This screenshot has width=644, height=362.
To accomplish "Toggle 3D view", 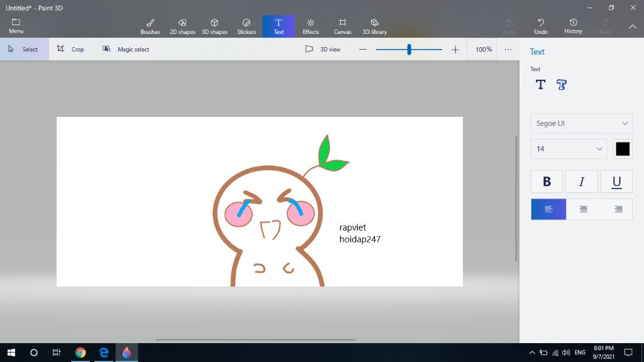I will click(323, 49).
